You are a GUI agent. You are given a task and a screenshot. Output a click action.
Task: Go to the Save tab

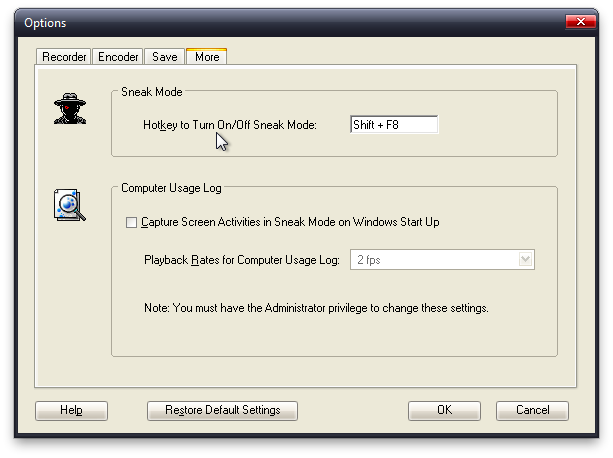point(165,57)
